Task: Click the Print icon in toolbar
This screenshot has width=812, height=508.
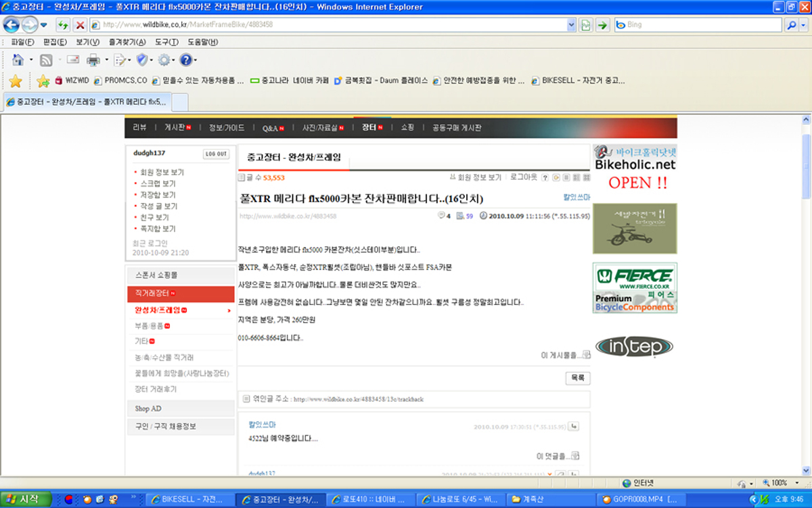Action: [x=92, y=60]
